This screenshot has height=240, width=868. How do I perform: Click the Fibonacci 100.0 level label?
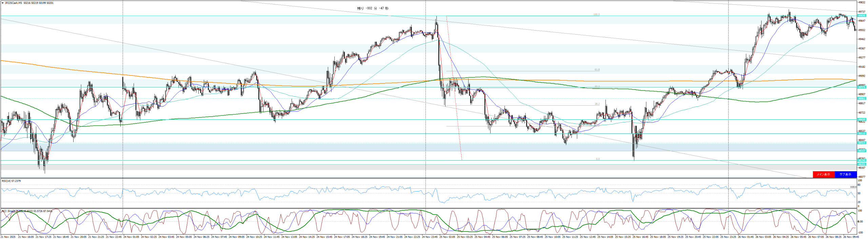pos(596,15)
